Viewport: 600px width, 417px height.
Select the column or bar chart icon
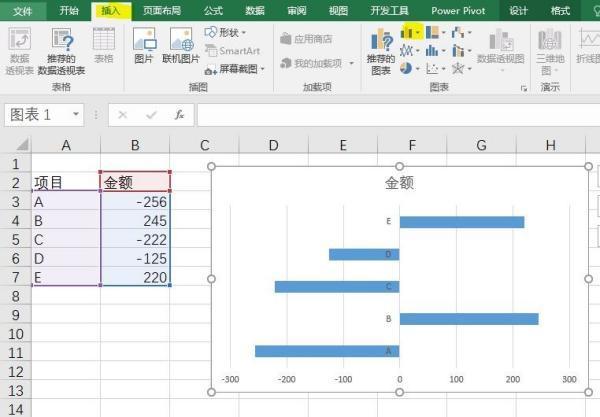pos(411,32)
